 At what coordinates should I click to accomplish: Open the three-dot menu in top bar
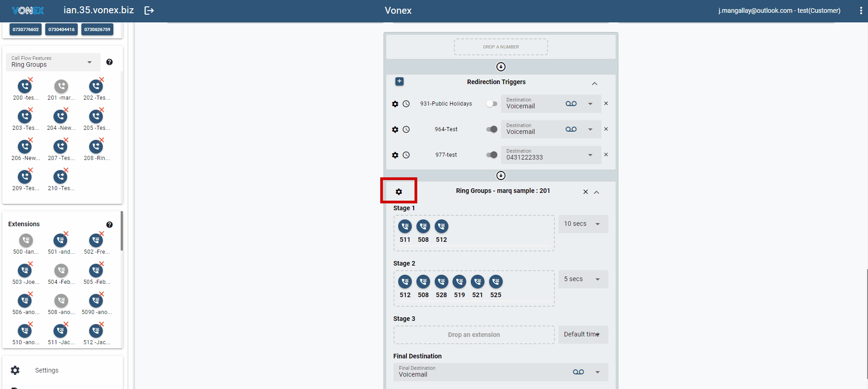coord(861,11)
